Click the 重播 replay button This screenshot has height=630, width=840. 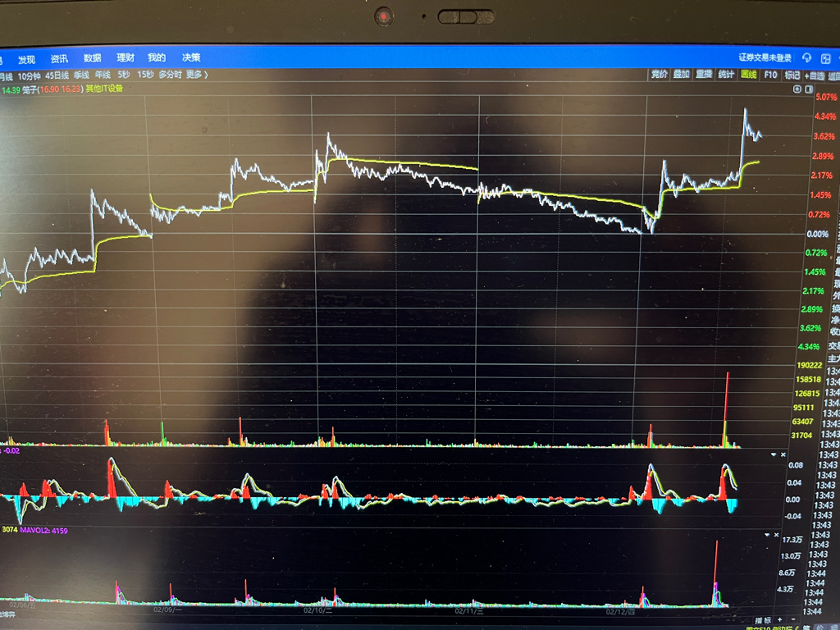(x=703, y=74)
